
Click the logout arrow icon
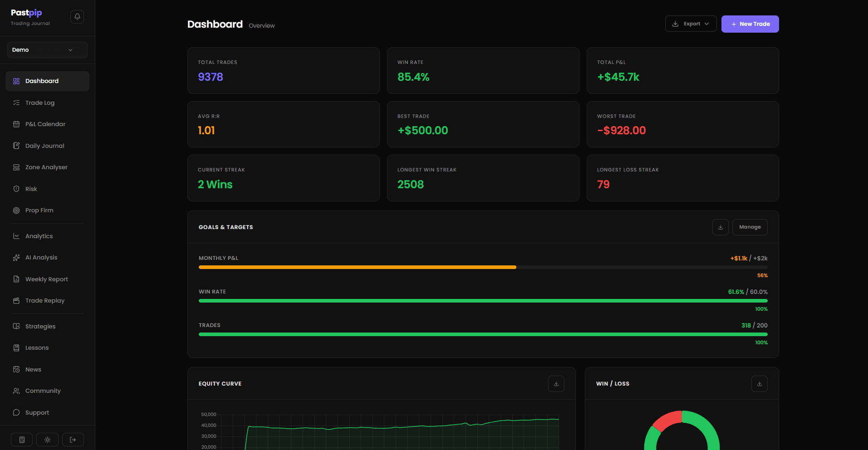click(x=73, y=440)
